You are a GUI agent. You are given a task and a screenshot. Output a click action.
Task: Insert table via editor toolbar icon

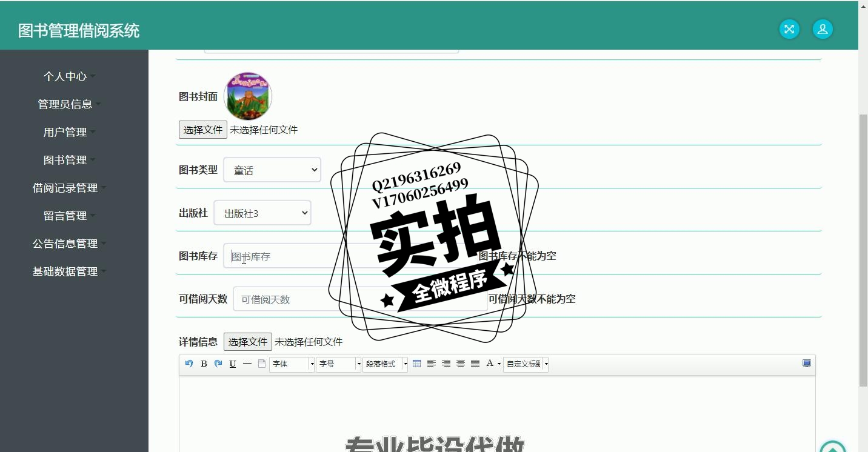(416, 364)
